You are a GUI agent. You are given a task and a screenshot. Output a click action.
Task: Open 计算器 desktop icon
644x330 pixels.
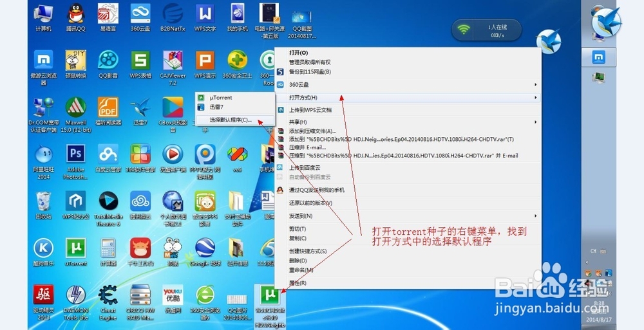click(x=108, y=252)
